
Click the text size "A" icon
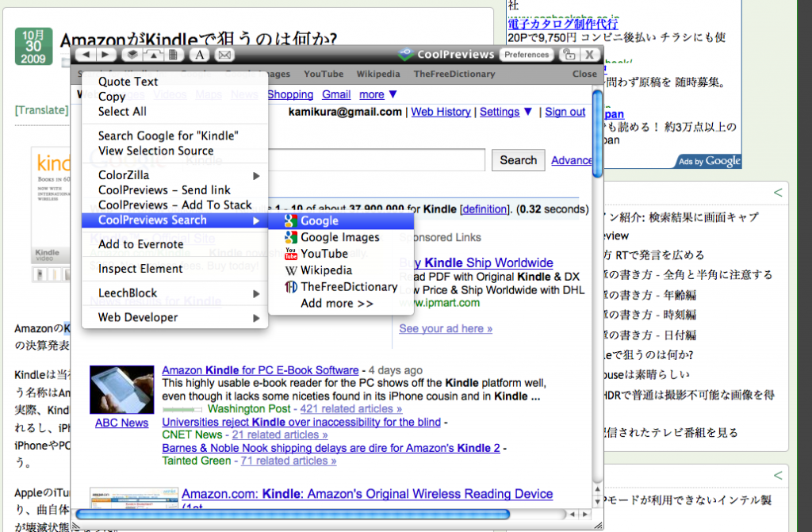(x=200, y=55)
